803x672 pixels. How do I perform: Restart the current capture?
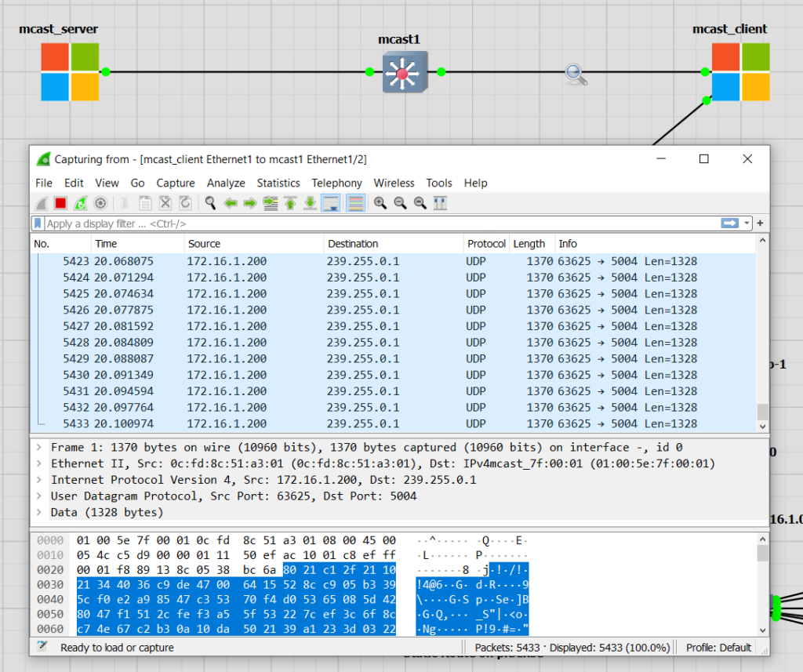(80, 203)
